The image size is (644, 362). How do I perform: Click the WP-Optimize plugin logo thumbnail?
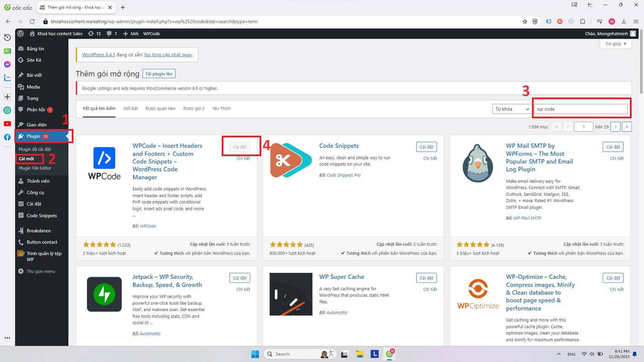pos(478,294)
